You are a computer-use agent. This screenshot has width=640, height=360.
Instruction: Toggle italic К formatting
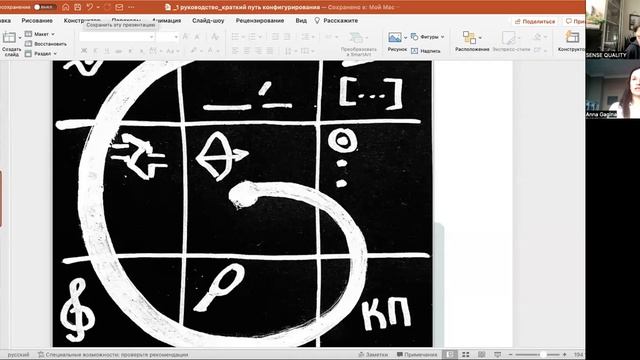coord(96,51)
